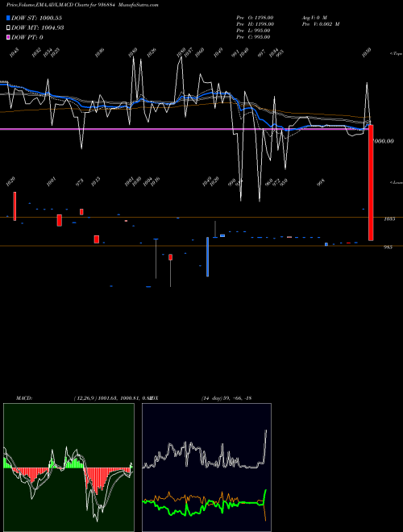Viewport: 403px width, 532px height.
Task: Click the blue DOW ST legend swatch
Action: coord(8,18)
